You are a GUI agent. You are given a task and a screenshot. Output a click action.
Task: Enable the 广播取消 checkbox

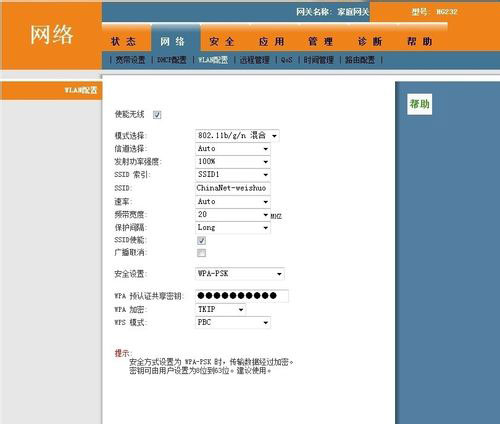(201, 253)
